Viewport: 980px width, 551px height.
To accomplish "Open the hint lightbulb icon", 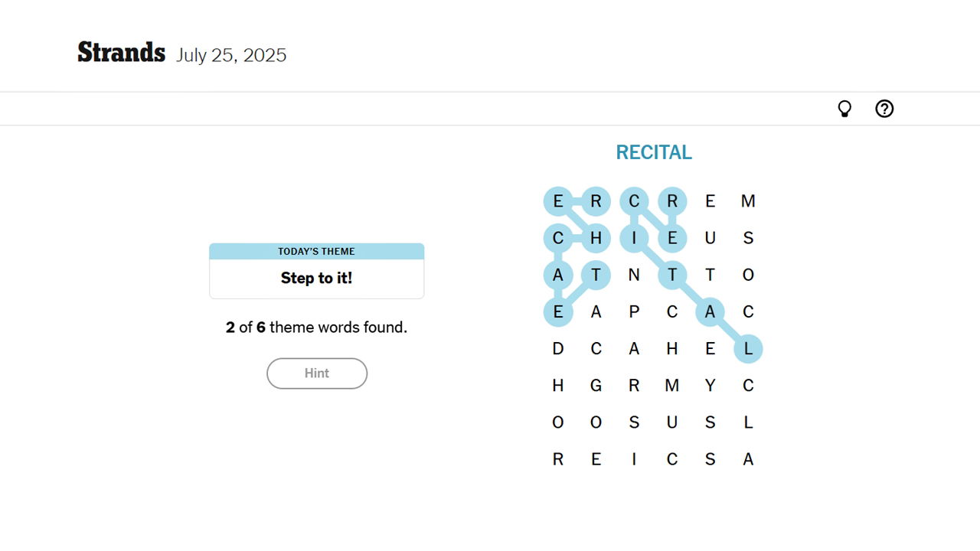I will point(844,109).
